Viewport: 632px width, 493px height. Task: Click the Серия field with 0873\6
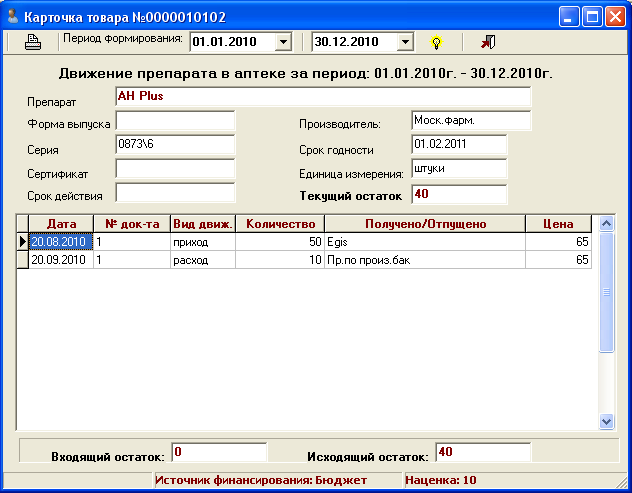point(175,145)
